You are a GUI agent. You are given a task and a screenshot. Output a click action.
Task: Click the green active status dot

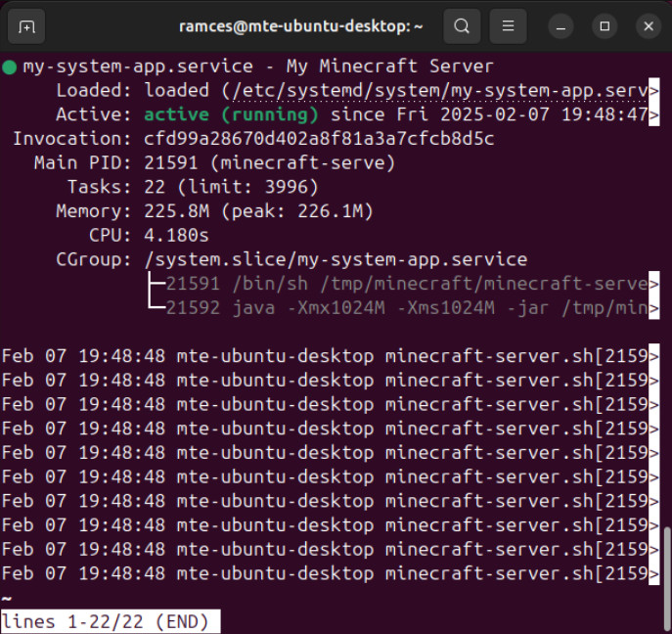9,68
